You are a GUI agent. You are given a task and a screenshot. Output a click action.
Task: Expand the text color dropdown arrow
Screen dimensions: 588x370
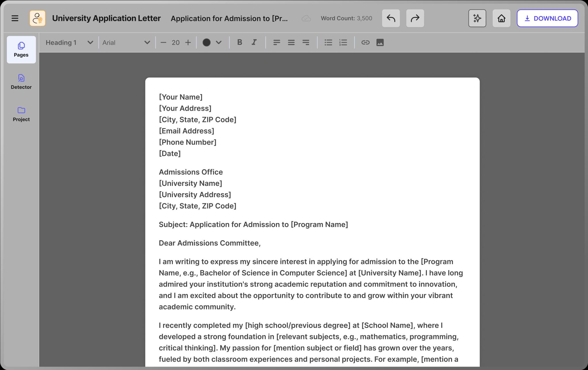219,42
